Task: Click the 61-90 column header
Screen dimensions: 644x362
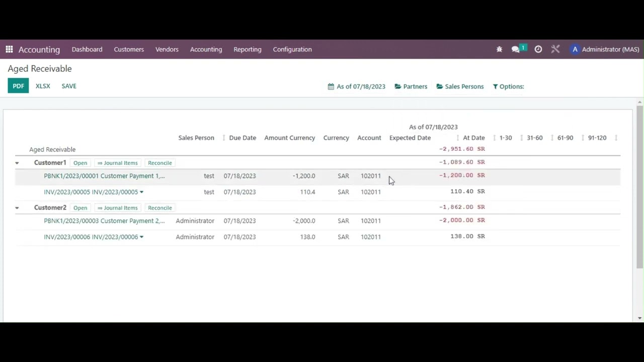Action: coord(565,138)
